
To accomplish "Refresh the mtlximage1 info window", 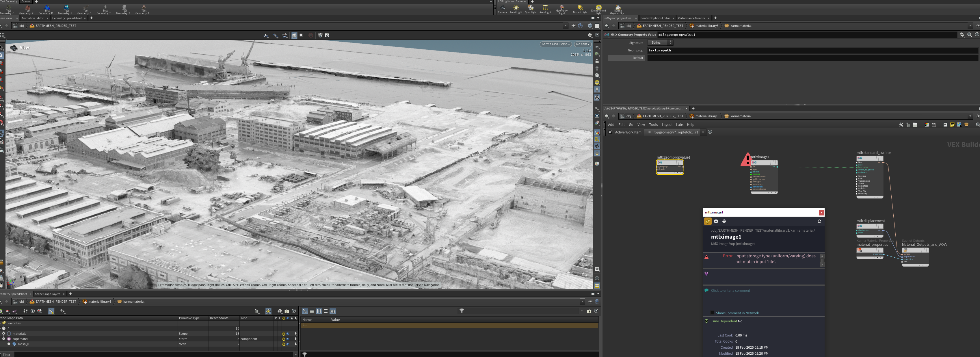I will pyautogui.click(x=819, y=221).
